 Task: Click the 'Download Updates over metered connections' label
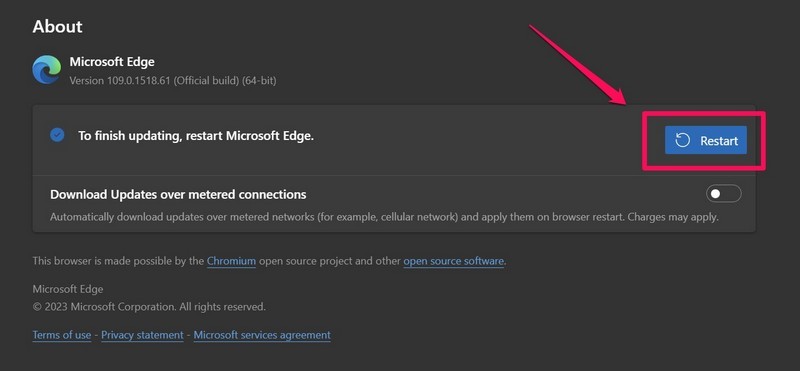pos(178,194)
